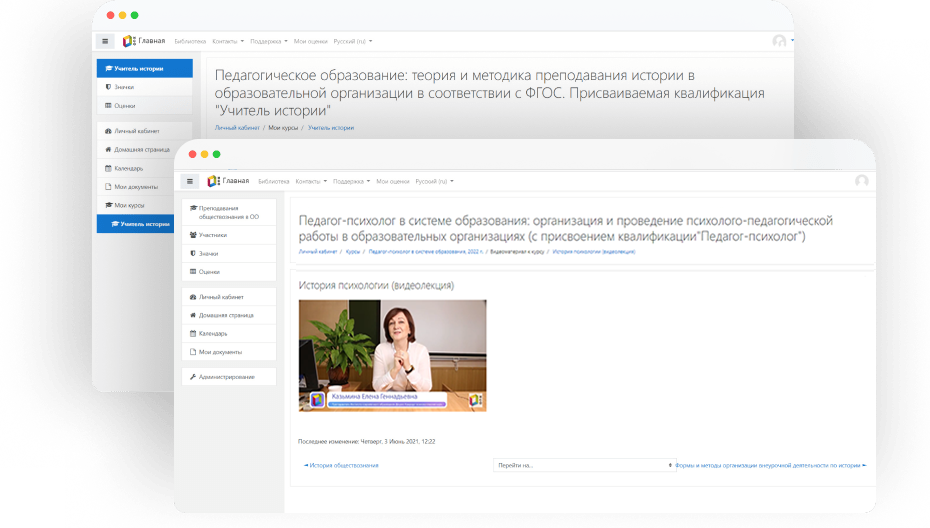Open Библиотека in the front window navbar

tap(273, 181)
